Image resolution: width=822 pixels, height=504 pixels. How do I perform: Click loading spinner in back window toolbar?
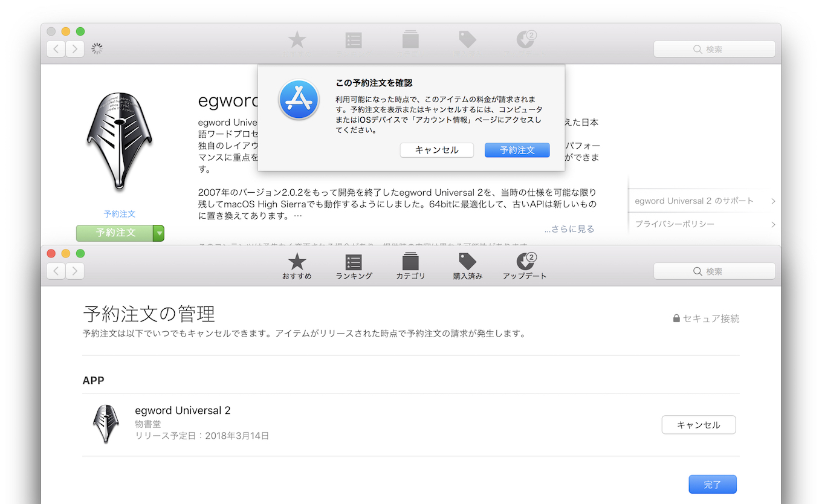[x=97, y=49]
